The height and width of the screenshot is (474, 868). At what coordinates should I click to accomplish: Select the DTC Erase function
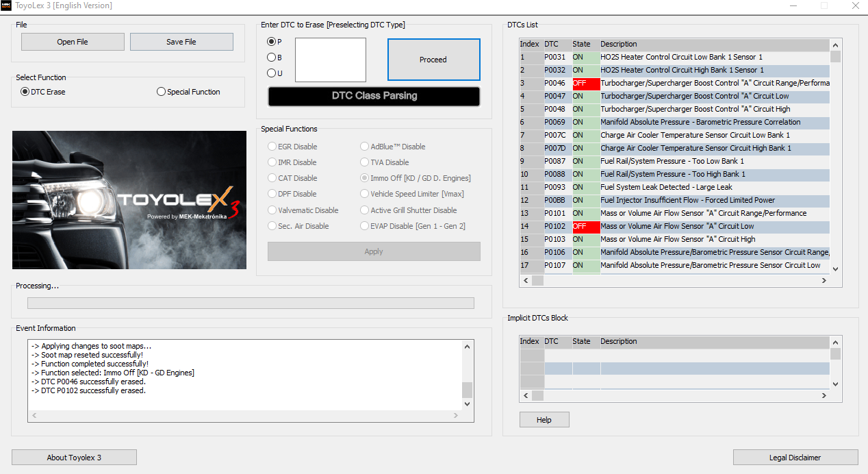click(43, 91)
